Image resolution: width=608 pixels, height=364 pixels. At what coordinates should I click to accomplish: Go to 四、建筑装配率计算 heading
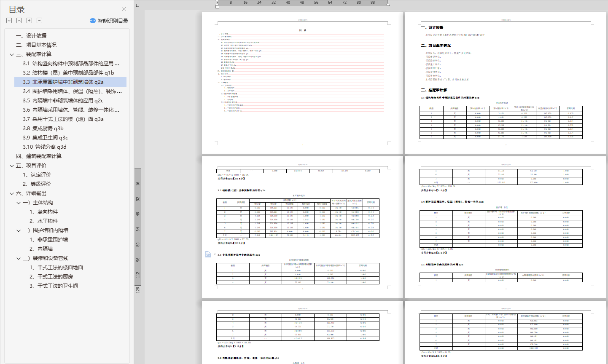(39, 156)
